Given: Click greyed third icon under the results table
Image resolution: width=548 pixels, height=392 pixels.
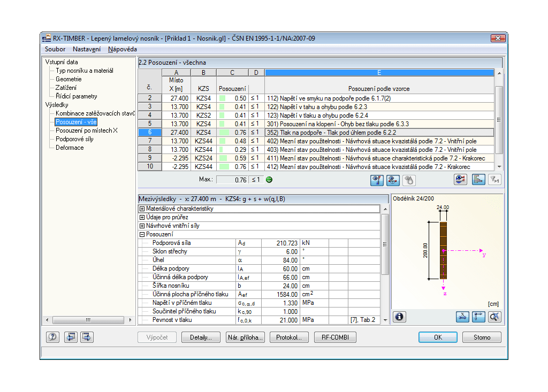Looking at the screenshot, I should pos(408,180).
